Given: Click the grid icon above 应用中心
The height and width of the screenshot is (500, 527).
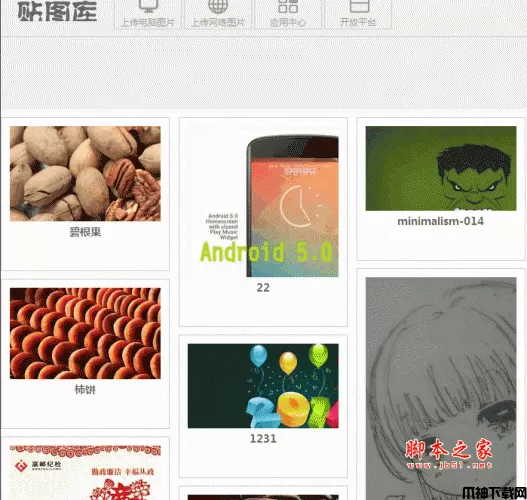Looking at the screenshot, I should [288, 6].
